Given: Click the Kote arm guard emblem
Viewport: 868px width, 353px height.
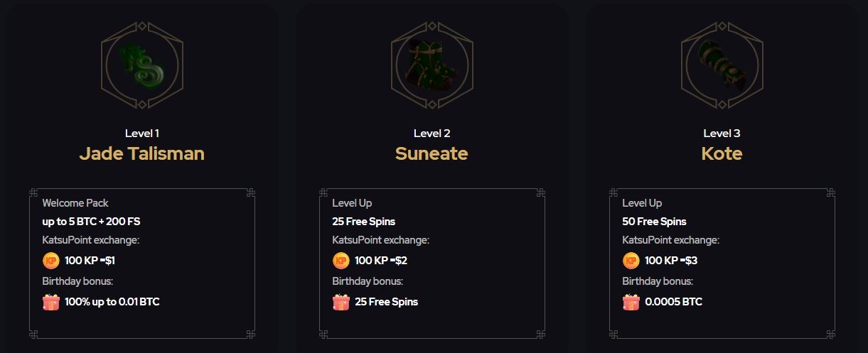Looking at the screenshot, I should (722, 65).
